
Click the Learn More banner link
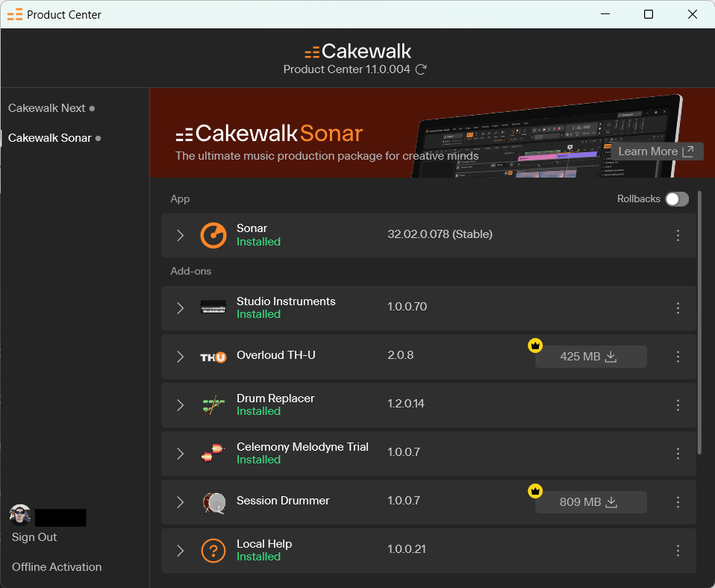tap(657, 151)
